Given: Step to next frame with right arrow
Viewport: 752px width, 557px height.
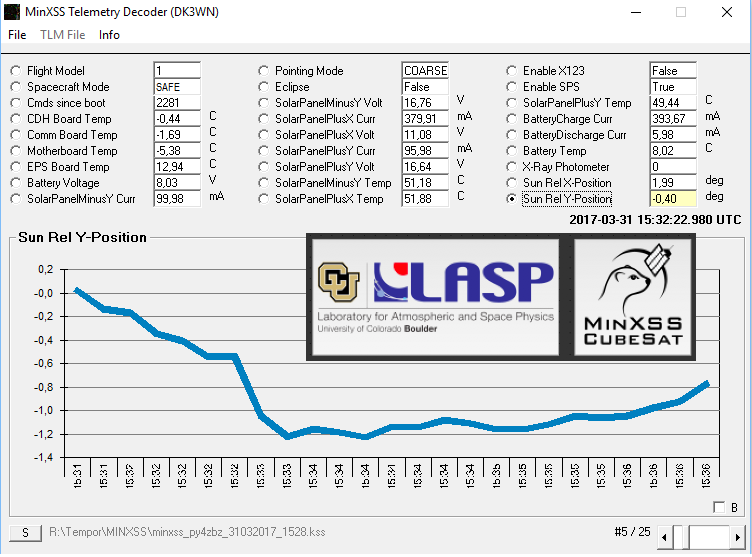Looking at the screenshot, I should click(x=738, y=537).
